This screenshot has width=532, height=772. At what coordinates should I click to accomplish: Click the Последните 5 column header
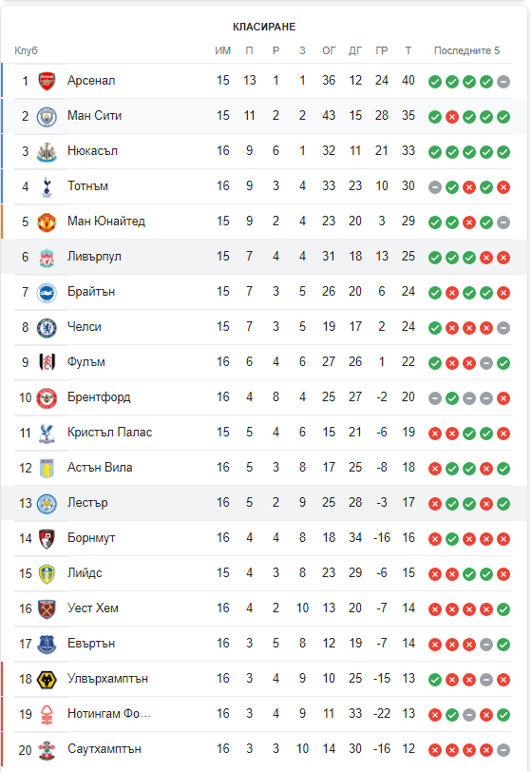tap(466, 50)
